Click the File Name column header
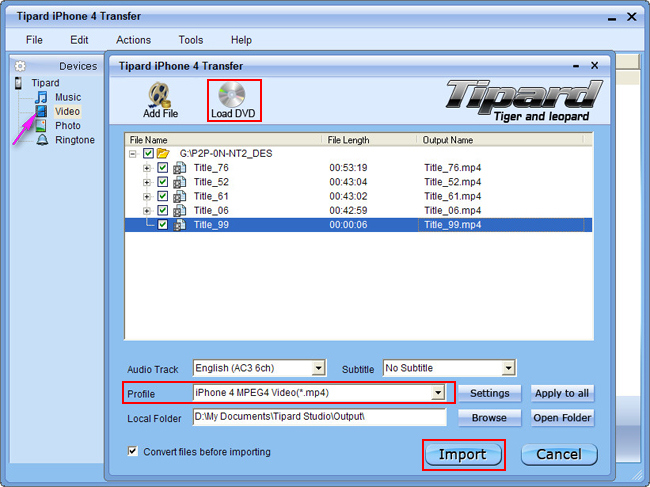Viewport: 650px width, 487px height. tap(223, 140)
